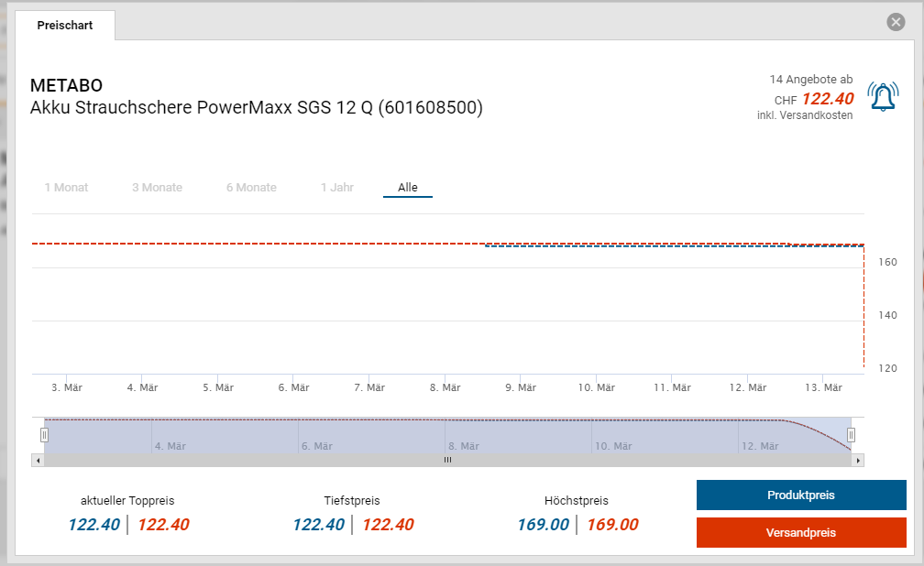
Task: Select the Alle time range
Action: pyautogui.click(x=407, y=188)
